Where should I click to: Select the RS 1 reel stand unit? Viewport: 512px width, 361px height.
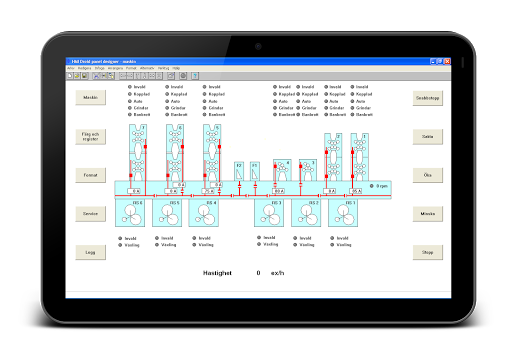343,213
